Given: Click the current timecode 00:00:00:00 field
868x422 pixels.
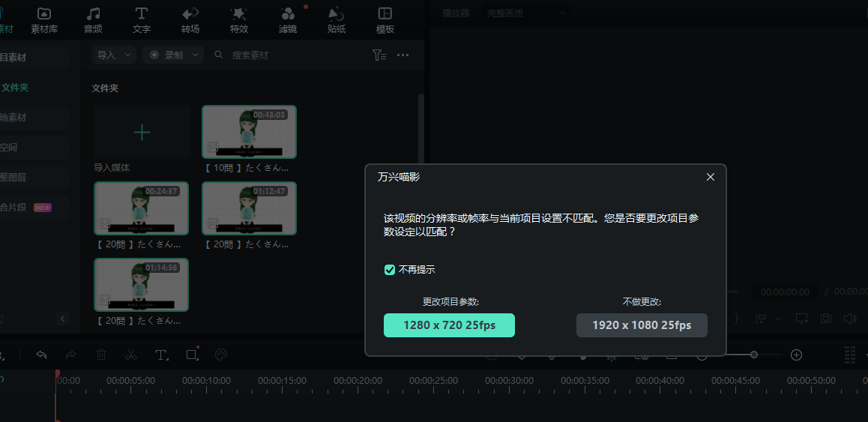Looking at the screenshot, I should coord(785,292).
